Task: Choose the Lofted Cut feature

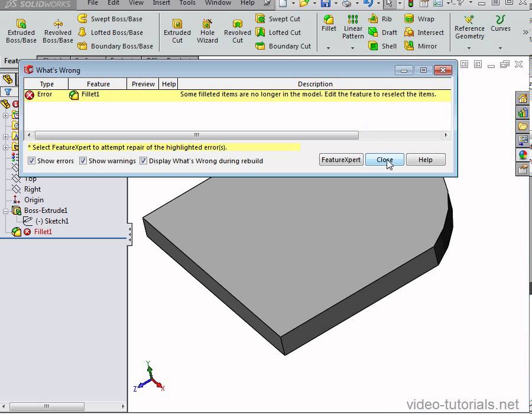Action: coord(278,33)
